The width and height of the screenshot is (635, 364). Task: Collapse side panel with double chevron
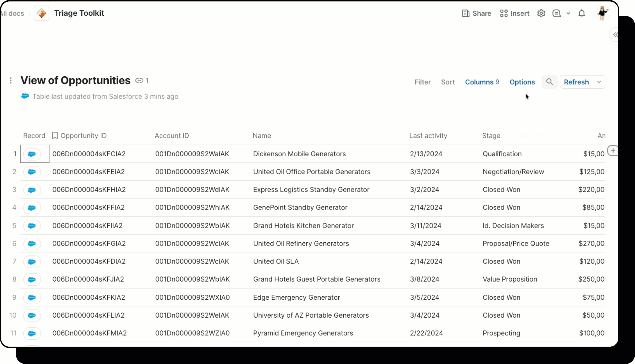click(x=615, y=35)
